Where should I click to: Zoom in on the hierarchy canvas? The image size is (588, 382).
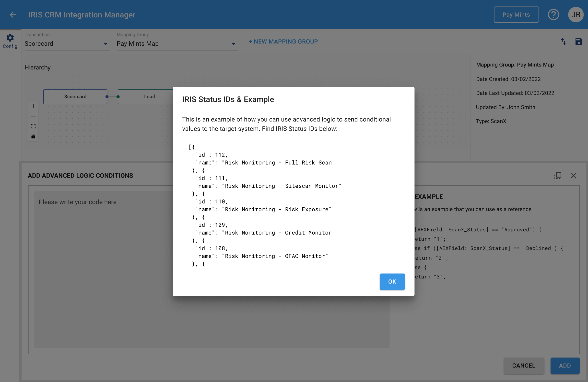pyautogui.click(x=33, y=106)
